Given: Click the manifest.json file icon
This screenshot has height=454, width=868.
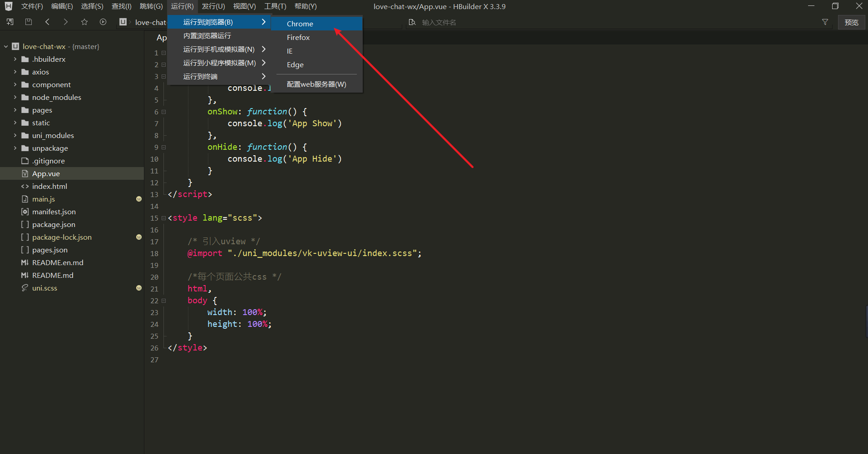Looking at the screenshot, I should tap(25, 212).
